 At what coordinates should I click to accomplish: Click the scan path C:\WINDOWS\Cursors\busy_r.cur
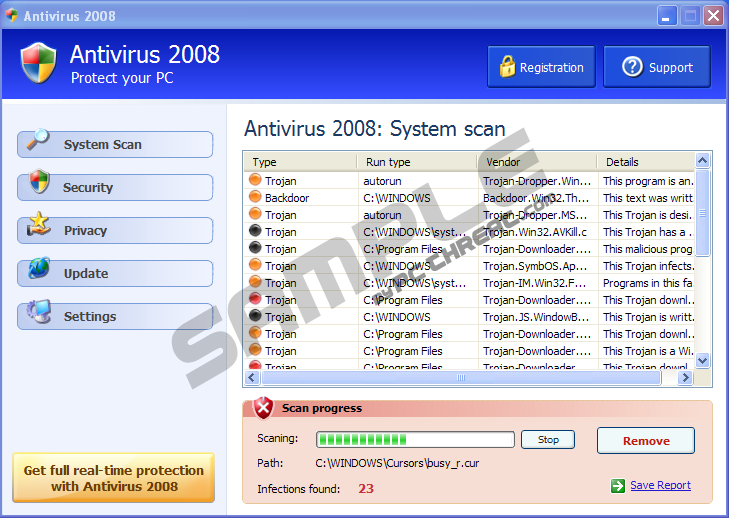click(x=397, y=463)
